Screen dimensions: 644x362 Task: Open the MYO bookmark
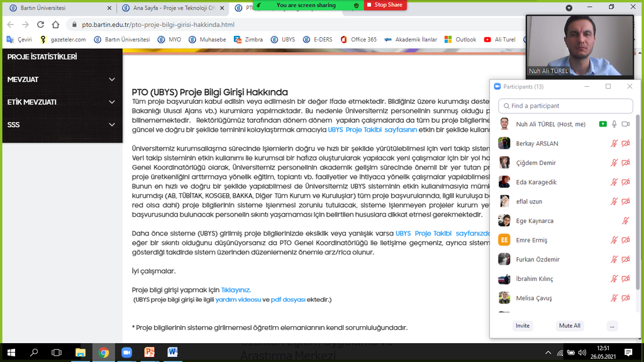(169, 40)
